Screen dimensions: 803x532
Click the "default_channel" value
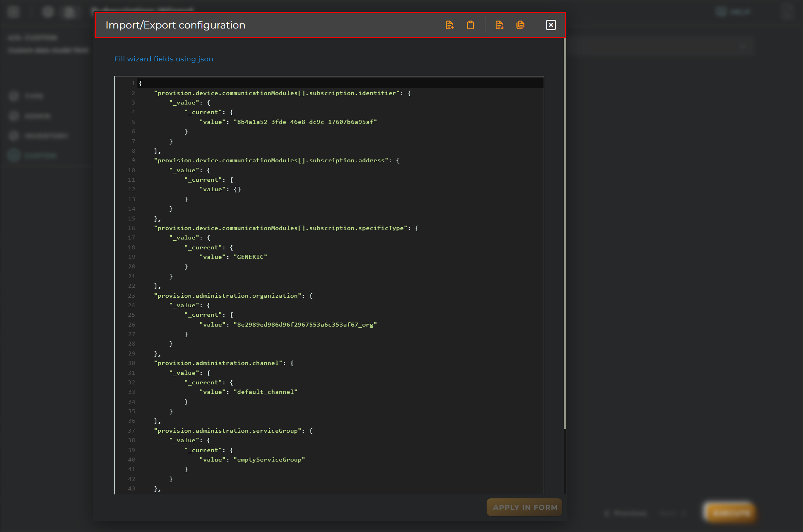[265, 392]
